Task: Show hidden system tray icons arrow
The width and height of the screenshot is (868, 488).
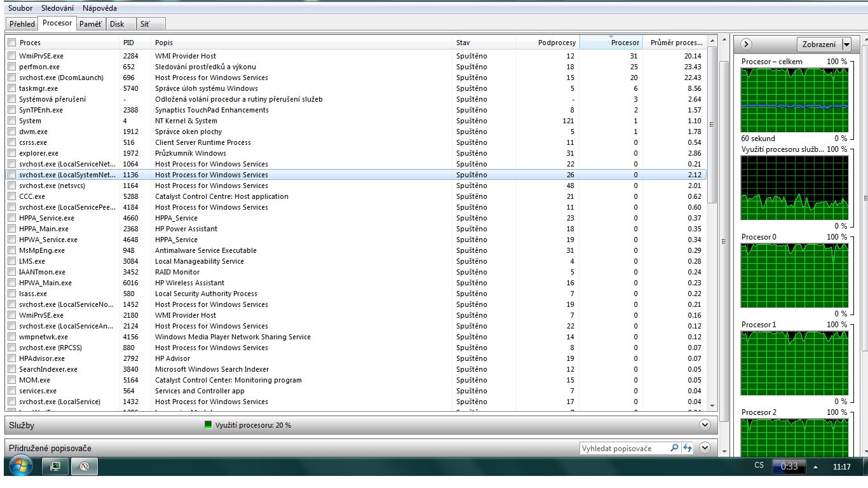Action: click(815, 467)
